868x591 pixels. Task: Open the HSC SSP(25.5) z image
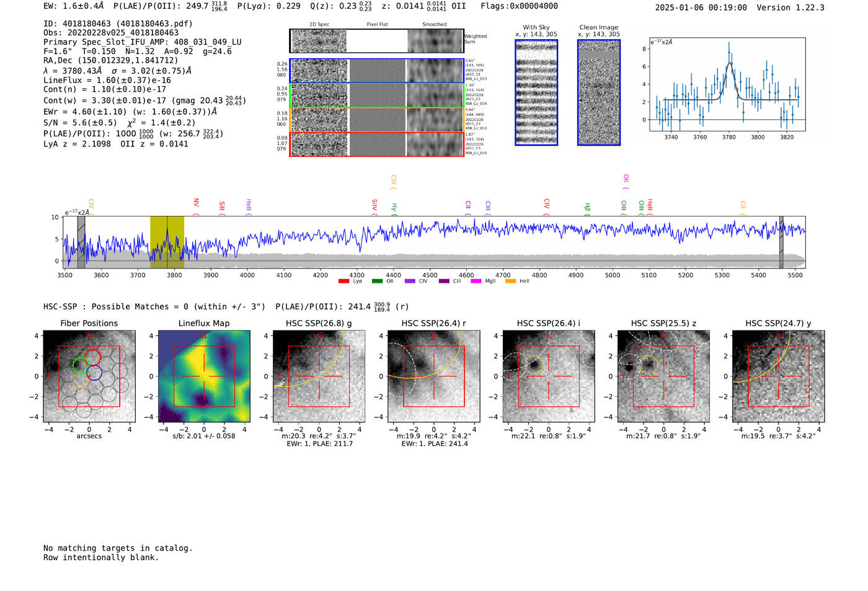pyautogui.click(x=663, y=376)
